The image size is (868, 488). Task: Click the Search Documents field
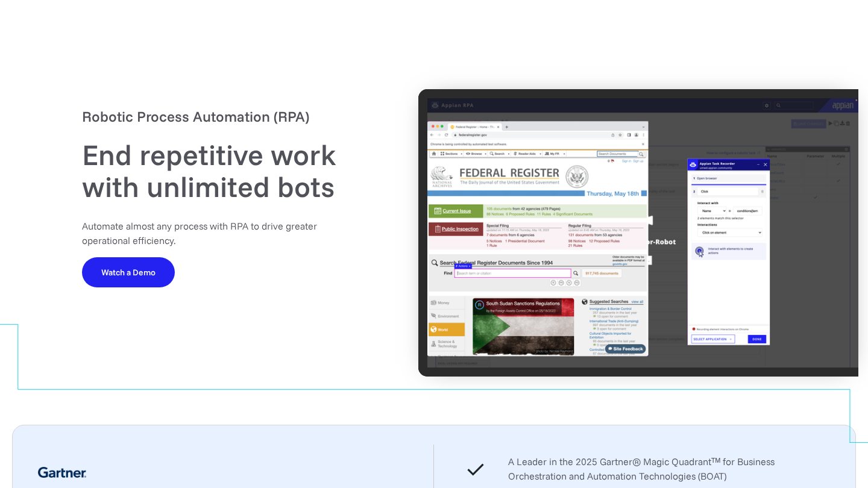pos(617,154)
